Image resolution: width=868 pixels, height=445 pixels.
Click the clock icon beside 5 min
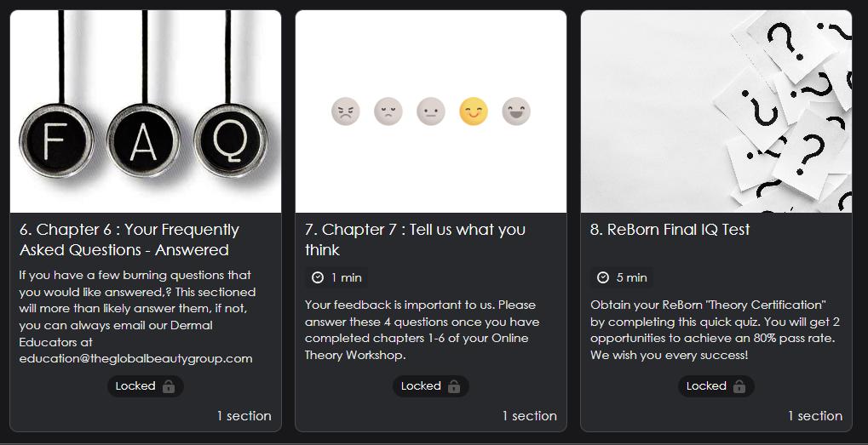click(603, 277)
